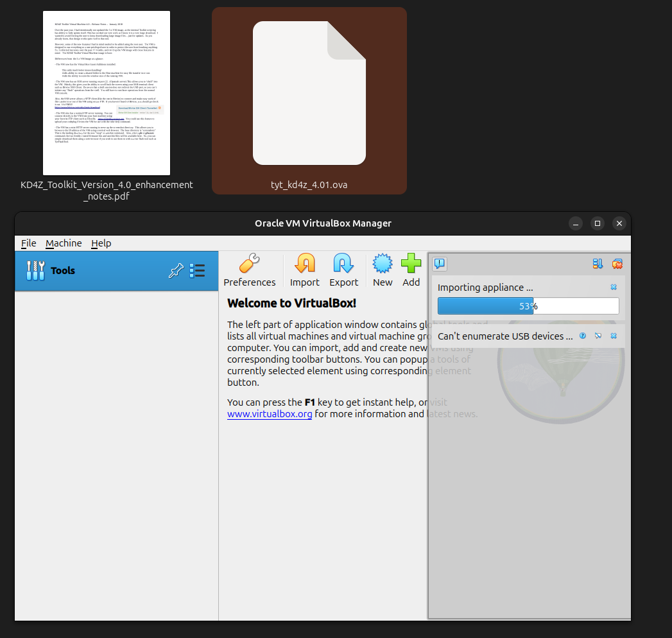Cancel the Importing appliance progress notification
This screenshot has width=672, height=638.
pyautogui.click(x=614, y=288)
